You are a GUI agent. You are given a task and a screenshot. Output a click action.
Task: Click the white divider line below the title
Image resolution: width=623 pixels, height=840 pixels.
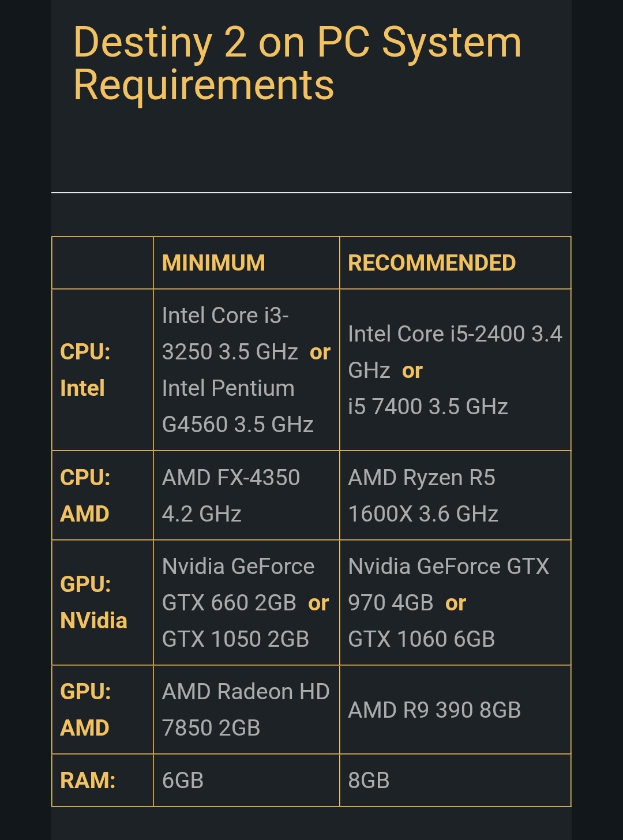[311, 192]
